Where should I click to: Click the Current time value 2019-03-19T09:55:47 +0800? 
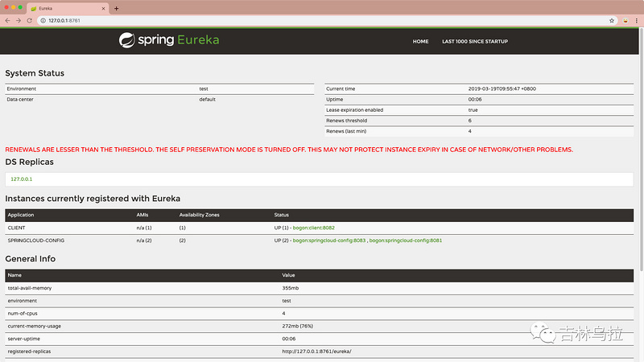pyautogui.click(x=502, y=88)
